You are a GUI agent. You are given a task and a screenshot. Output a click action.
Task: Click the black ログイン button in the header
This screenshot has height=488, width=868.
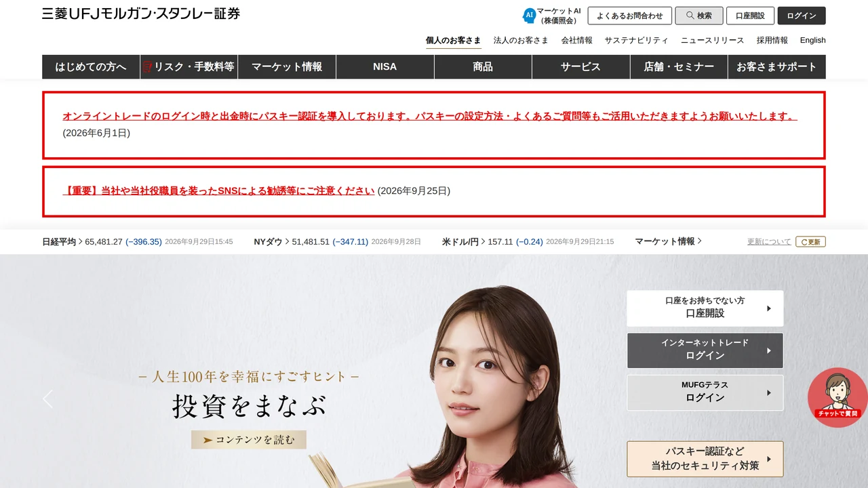(x=802, y=16)
